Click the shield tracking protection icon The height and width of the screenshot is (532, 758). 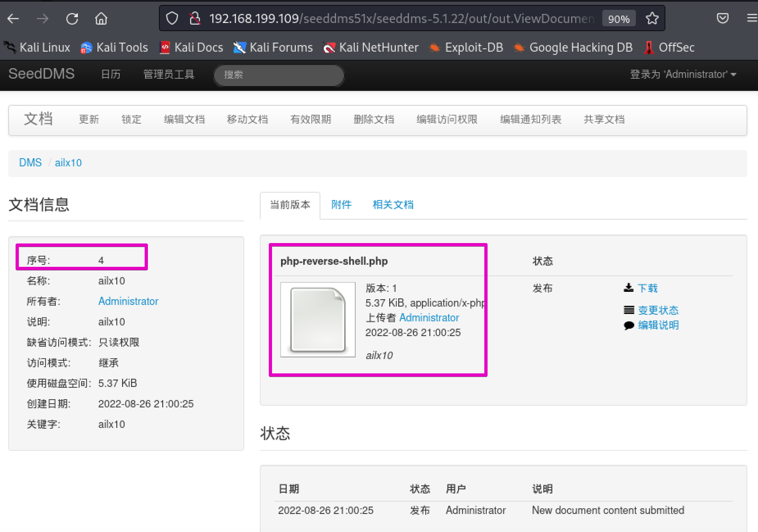click(x=172, y=18)
